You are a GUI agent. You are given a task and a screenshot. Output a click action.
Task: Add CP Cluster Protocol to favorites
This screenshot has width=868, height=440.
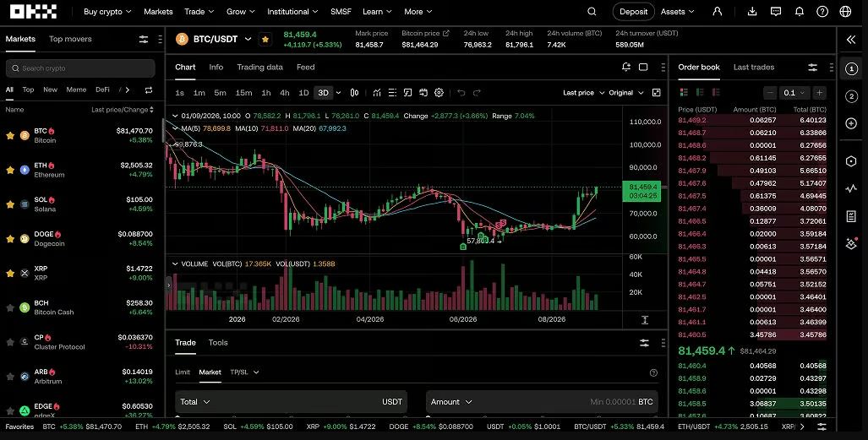[10, 342]
